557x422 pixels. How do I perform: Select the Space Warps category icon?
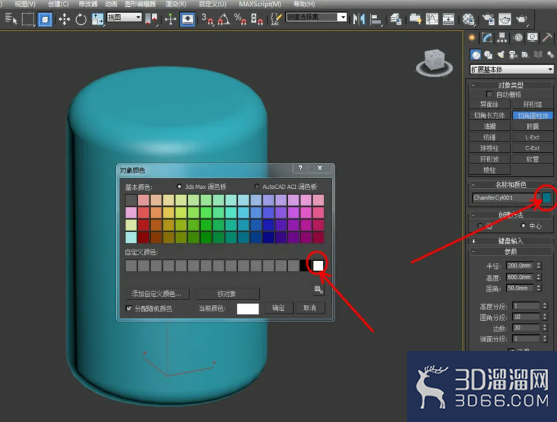538,55
